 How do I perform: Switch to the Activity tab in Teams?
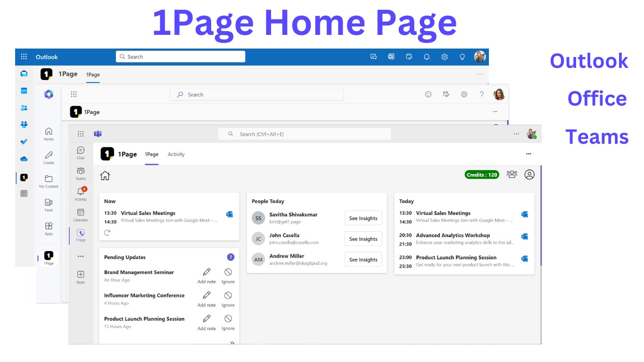click(176, 154)
